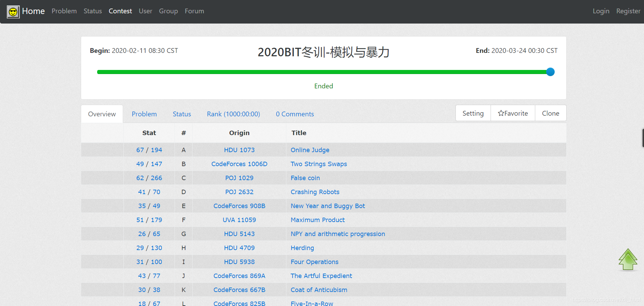The height and width of the screenshot is (306, 644).
Task: Click the Virtual Judge smiley logo icon
Action: 13,12
